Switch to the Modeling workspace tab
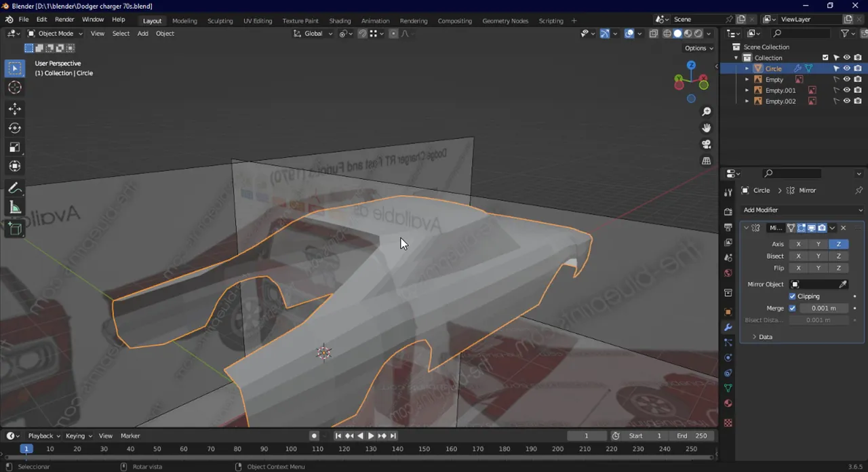This screenshot has height=472, width=868. point(184,20)
